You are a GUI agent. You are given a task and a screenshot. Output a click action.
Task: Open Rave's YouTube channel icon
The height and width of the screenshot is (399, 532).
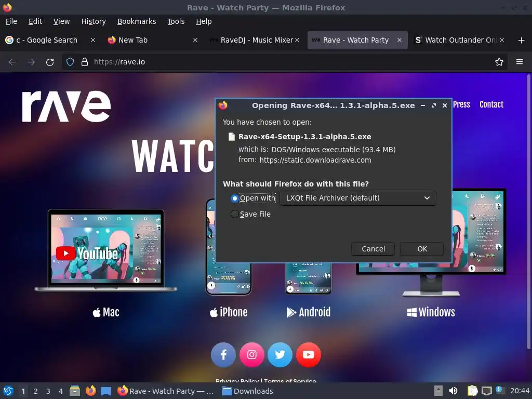click(x=309, y=355)
